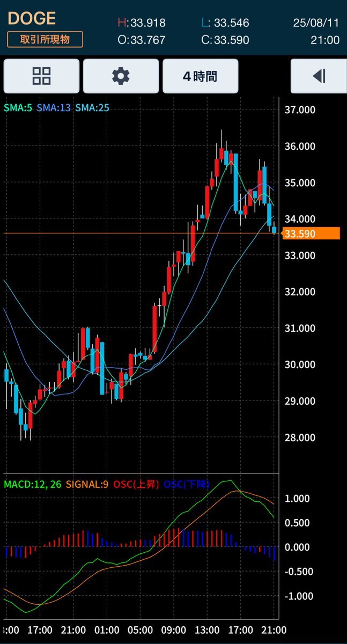Screen dimensions: 347x644
Task: Tap the close value C:33.590
Action: click(225, 40)
